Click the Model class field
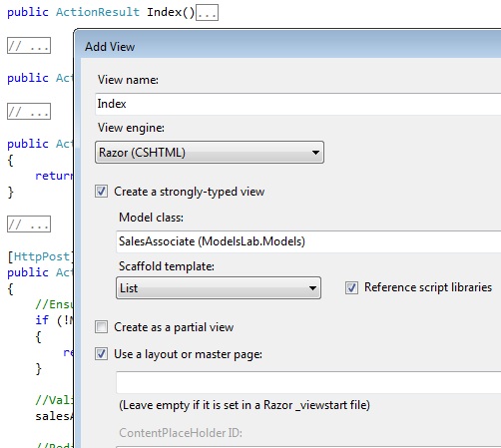 pos(308,241)
